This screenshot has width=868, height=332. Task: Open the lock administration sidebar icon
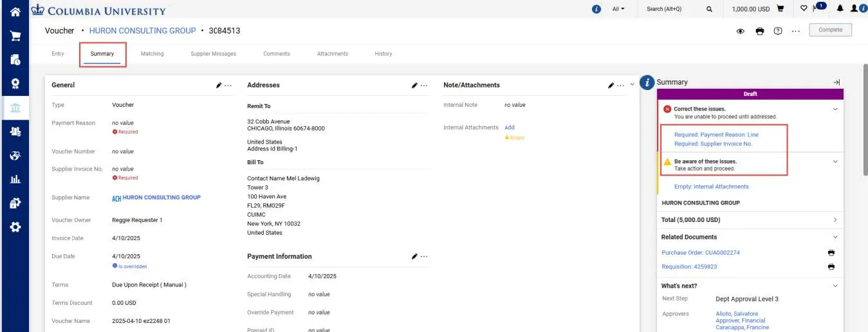(x=15, y=203)
